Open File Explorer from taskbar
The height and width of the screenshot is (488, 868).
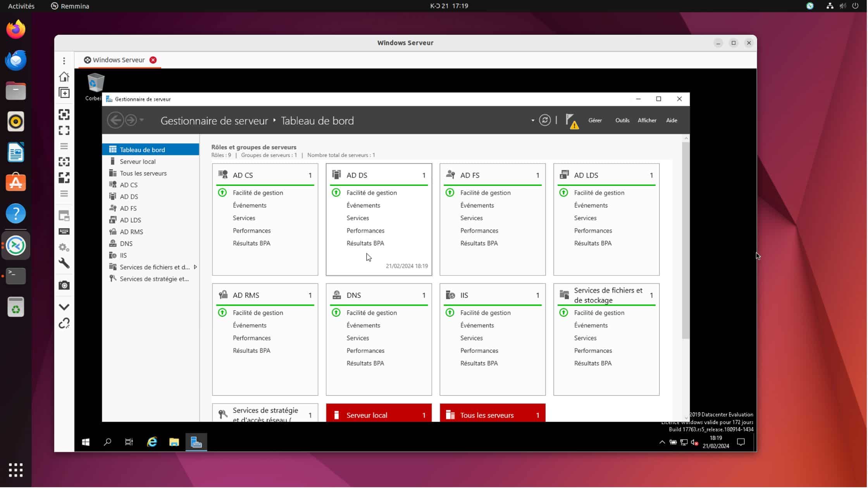(174, 442)
